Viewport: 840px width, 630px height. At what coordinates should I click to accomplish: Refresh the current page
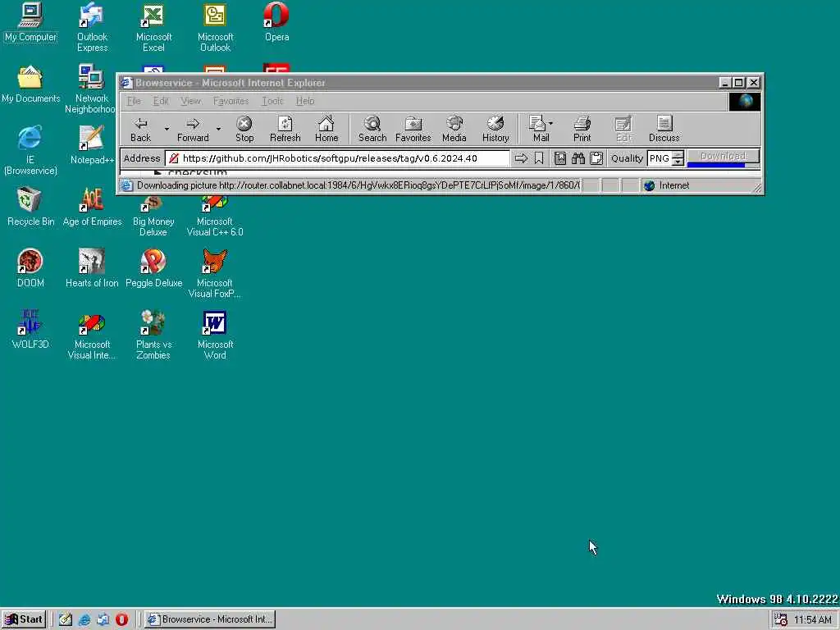(285, 130)
